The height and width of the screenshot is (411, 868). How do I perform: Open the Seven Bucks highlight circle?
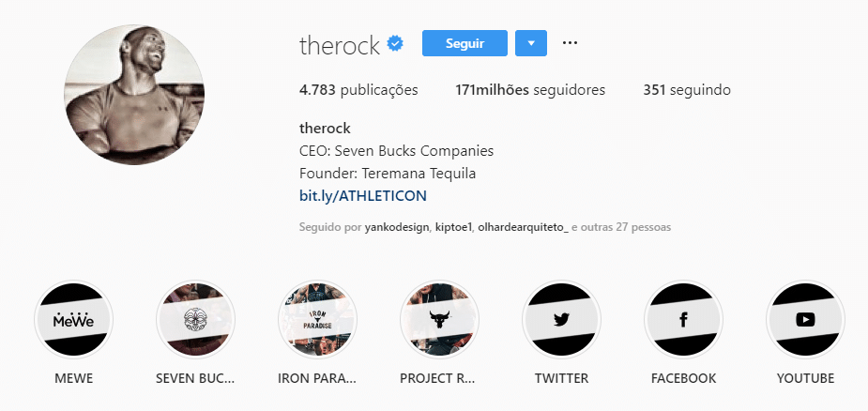[195, 320]
